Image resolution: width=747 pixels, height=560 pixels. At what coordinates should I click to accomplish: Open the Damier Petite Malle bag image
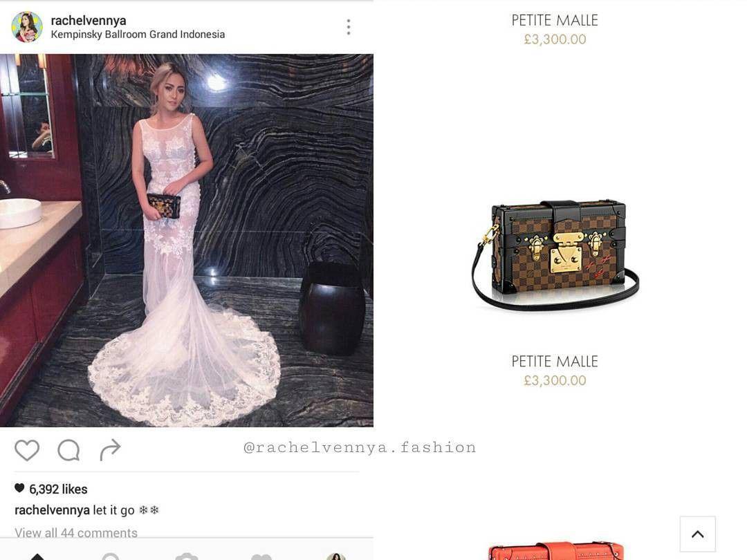[x=555, y=254]
